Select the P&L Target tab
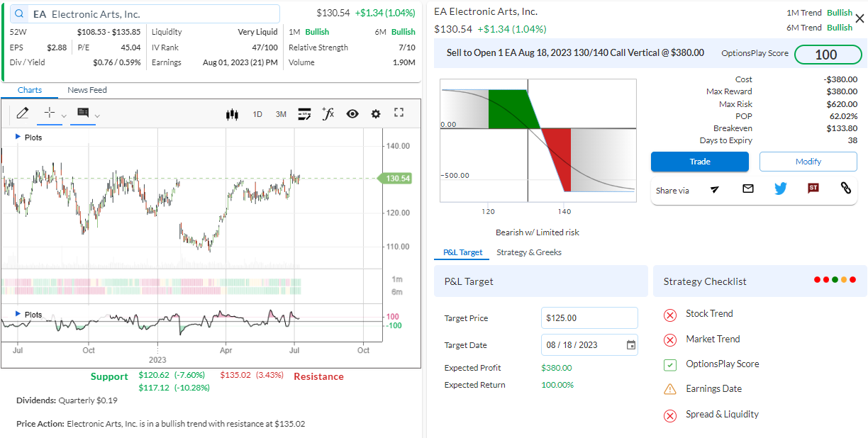868x438 pixels. (x=462, y=252)
